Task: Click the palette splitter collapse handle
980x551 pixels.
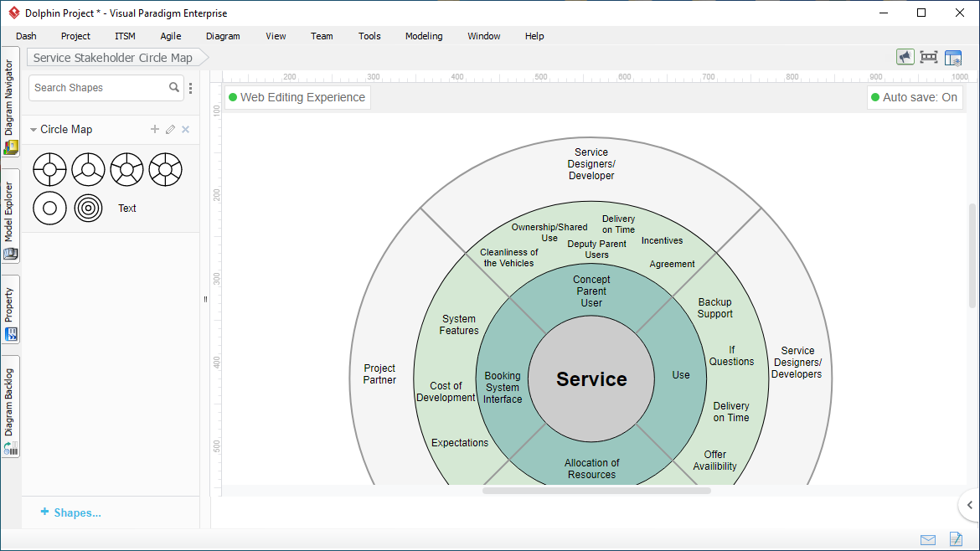Action: pos(205,299)
